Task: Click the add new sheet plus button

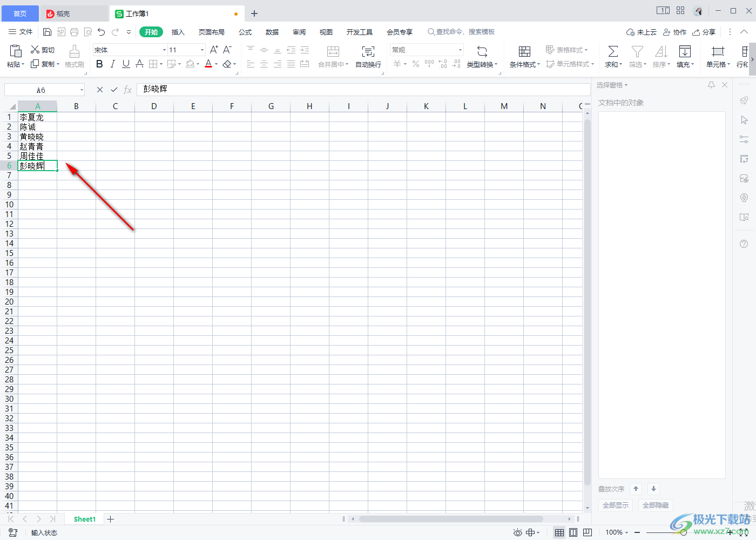Action: coord(111,519)
